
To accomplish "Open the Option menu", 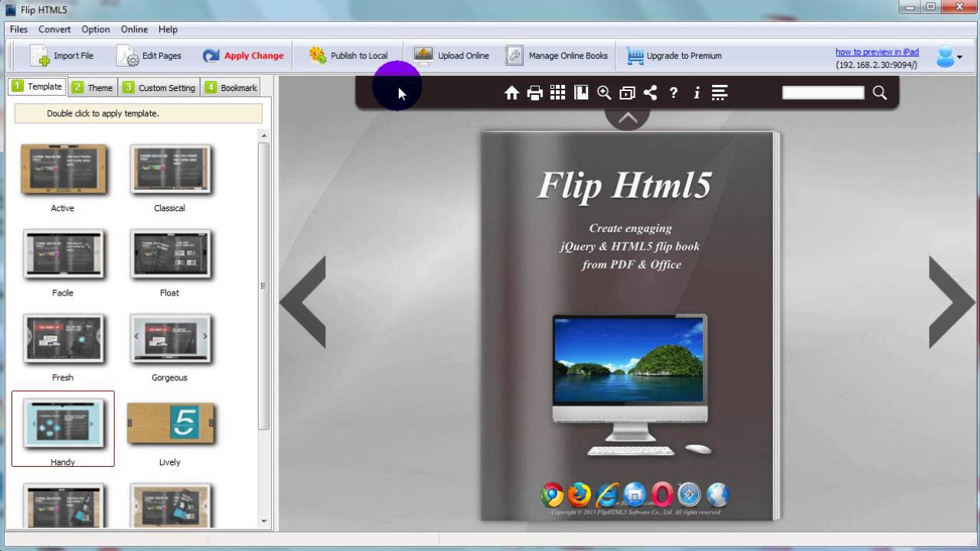I will point(96,29).
